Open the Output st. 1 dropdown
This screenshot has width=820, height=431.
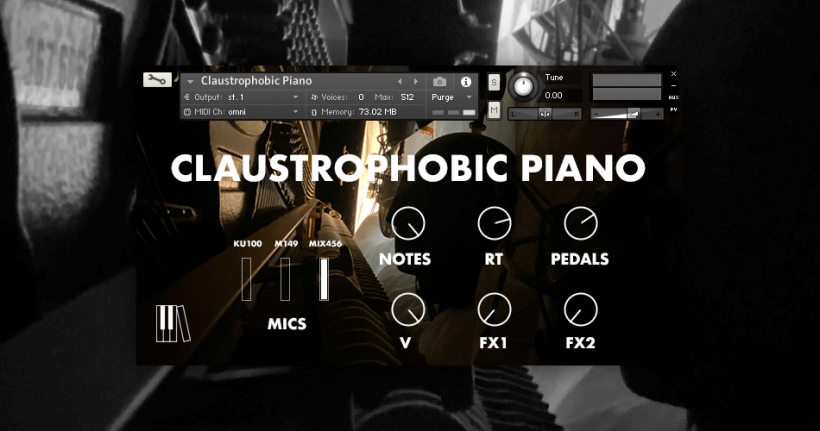click(242, 97)
